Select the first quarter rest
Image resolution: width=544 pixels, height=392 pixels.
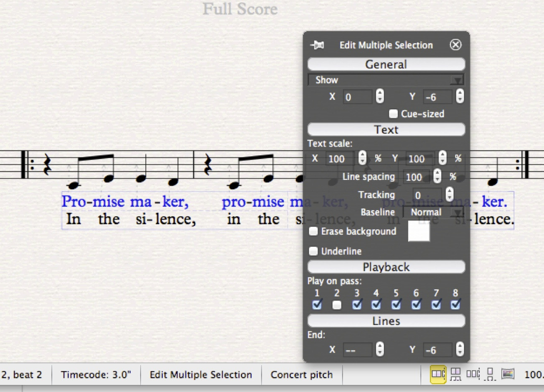pyautogui.click(x=47, y=164)
